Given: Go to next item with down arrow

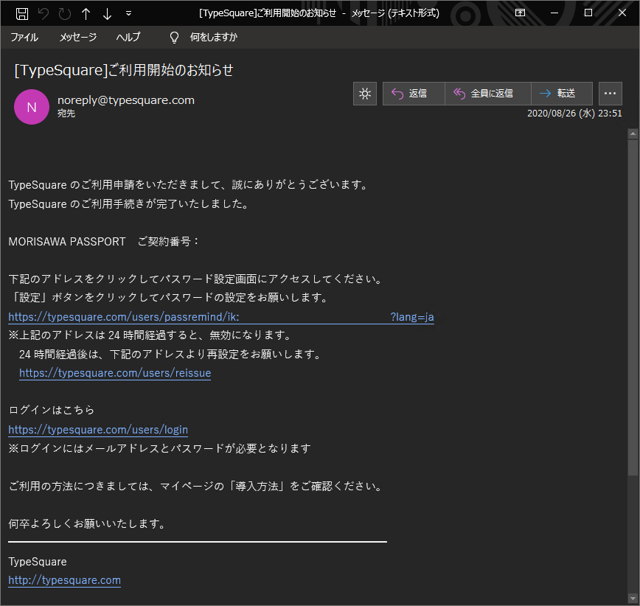Looking at the screenshot, I should coord(107,14).
